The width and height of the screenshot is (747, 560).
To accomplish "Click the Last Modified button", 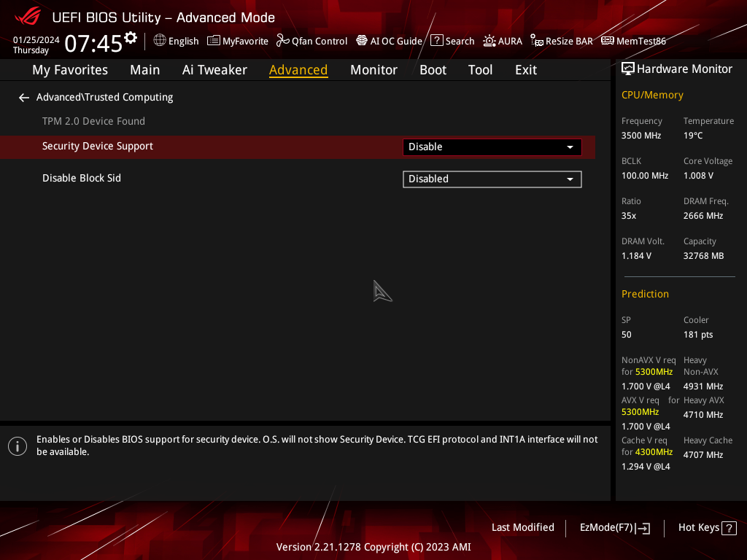I will pos(522,527).
